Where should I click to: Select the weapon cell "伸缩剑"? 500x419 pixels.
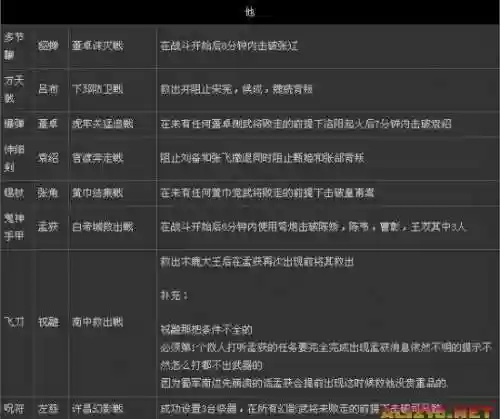tap(14, 158)
